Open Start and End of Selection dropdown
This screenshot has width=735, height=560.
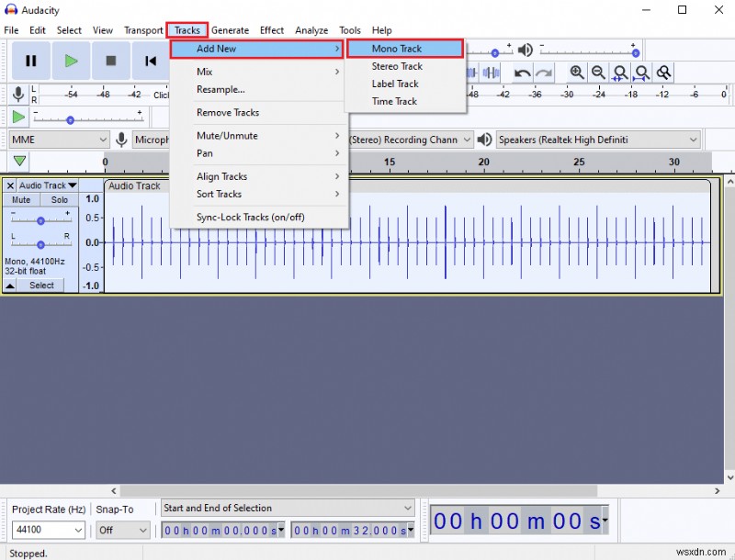[x=288, y=508]
